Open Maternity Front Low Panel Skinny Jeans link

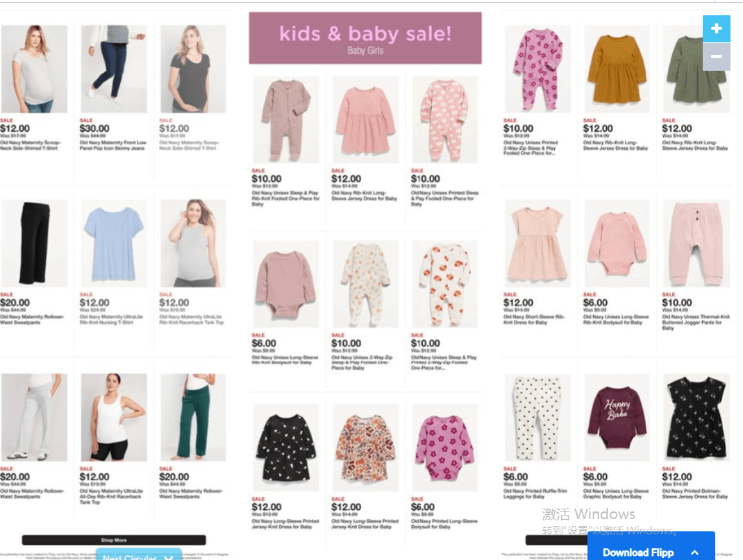[112, 145]
